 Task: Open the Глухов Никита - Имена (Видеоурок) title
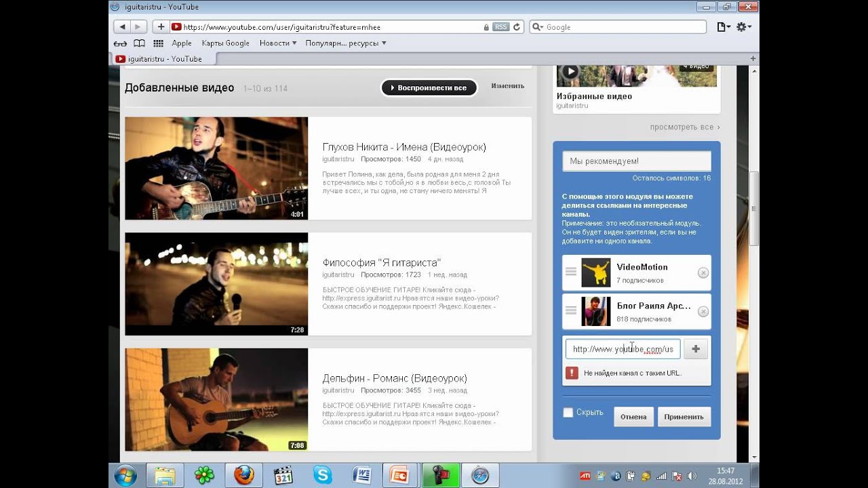click(404, 147)
